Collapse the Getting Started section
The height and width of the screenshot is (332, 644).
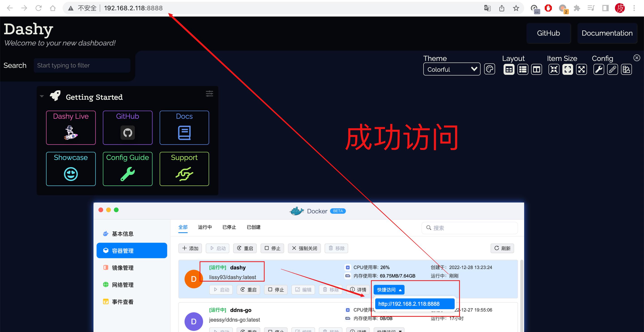point(42,96)
